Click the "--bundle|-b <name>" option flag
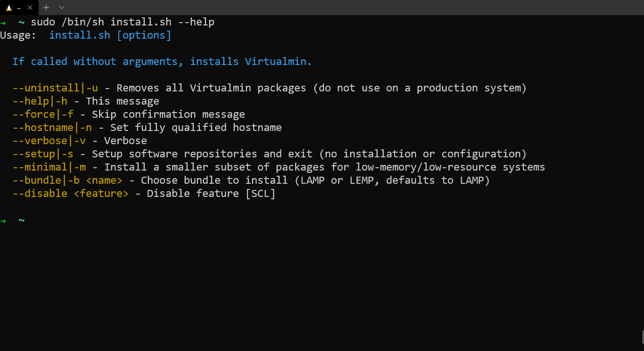The width and height of the screenshot is (644, 351). 67,180
